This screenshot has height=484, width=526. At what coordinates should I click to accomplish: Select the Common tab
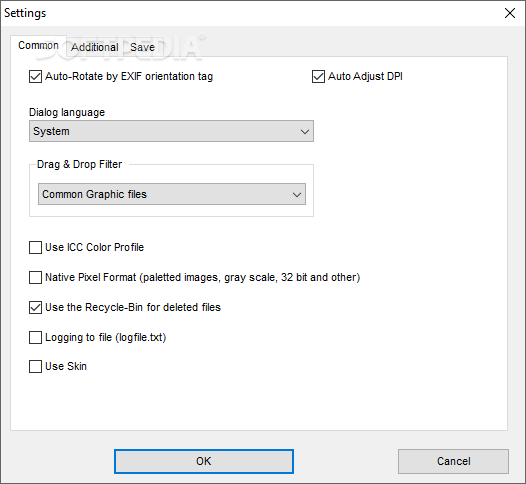[38, 45]
